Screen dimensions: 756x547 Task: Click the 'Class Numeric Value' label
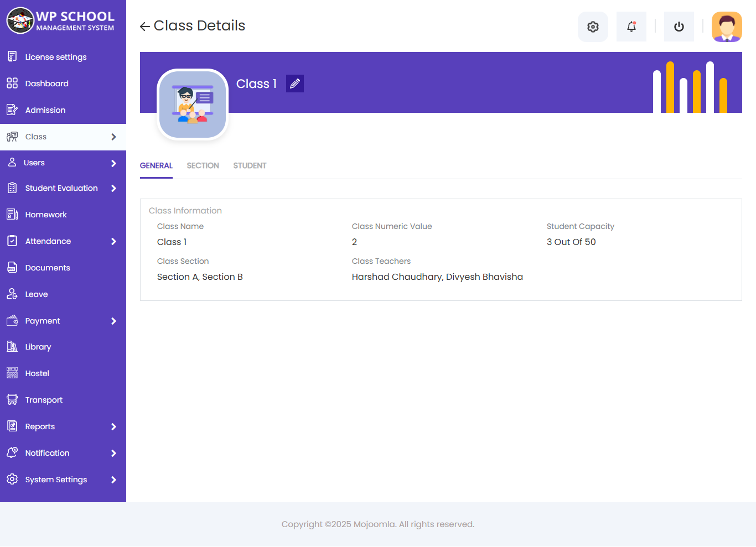click(392, 226)
